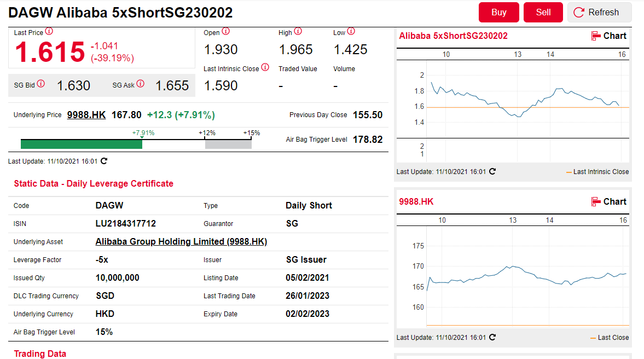Reload the 9988.HK chart update time
The height and width of the screenshot is (359, 644).
pos(492,337)
